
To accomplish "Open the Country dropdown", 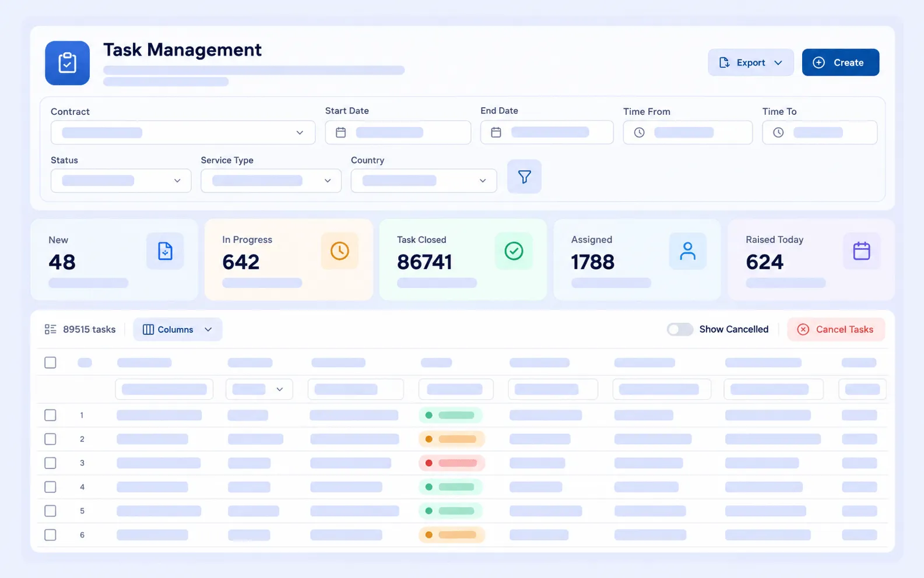I will click(x=424, y=181).
